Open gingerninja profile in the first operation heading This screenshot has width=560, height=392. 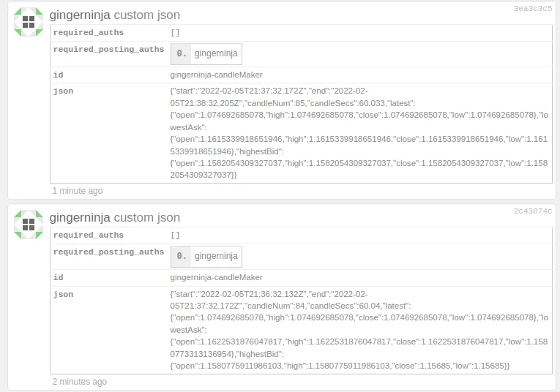[x=80, y=15]
